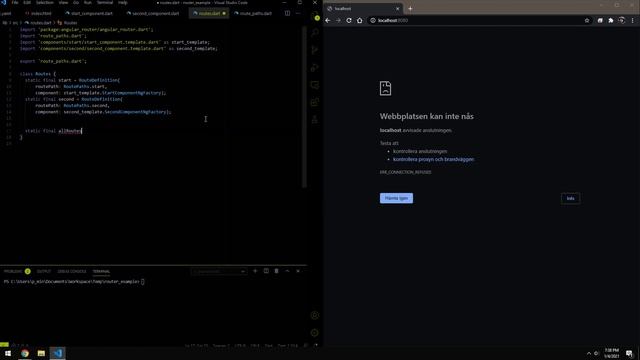640x360 pixels.
Task: Open the VS Code Selection menu
Action: [44, 2]
